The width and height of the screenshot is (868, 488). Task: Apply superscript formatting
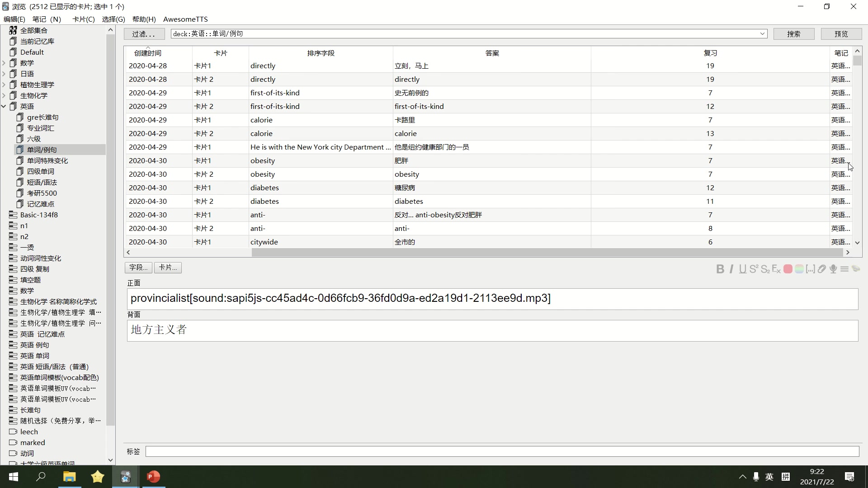(x=754, y=269)
